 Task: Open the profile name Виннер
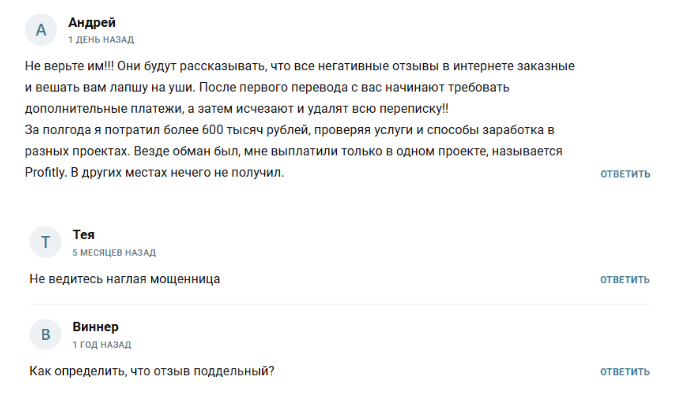(x=96, y=326)
